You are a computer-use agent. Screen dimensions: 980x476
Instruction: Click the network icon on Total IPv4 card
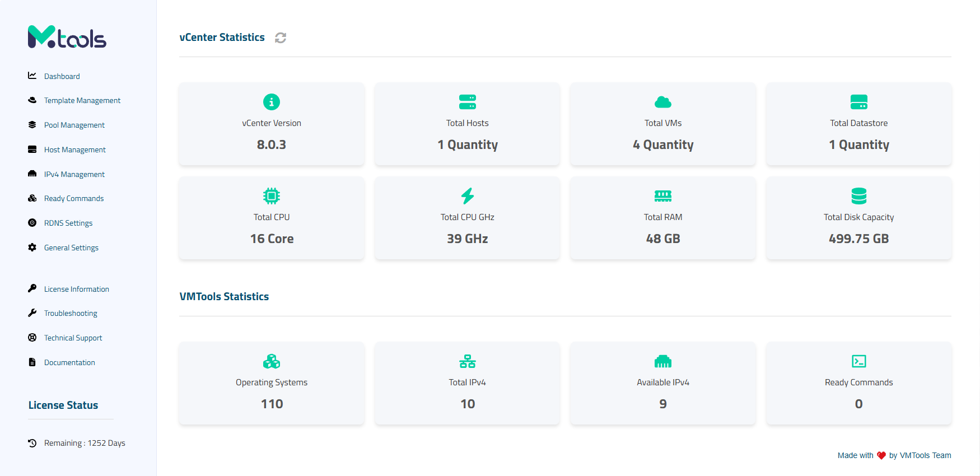click(x=468, y=361)
